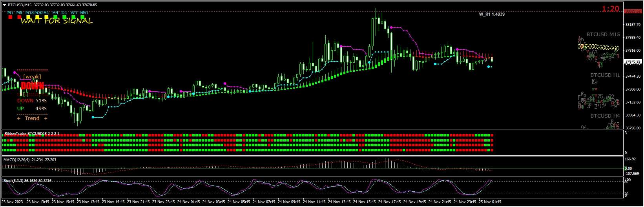Click the red 38329.52 price tag
The width and height of the screenshot is (644, 207).
[x=633, y=11]
